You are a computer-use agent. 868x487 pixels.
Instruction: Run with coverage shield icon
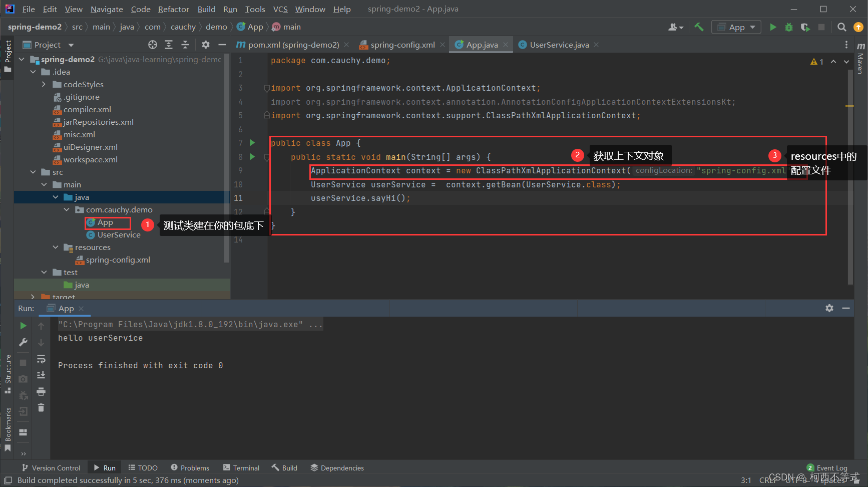coord(805,27)
